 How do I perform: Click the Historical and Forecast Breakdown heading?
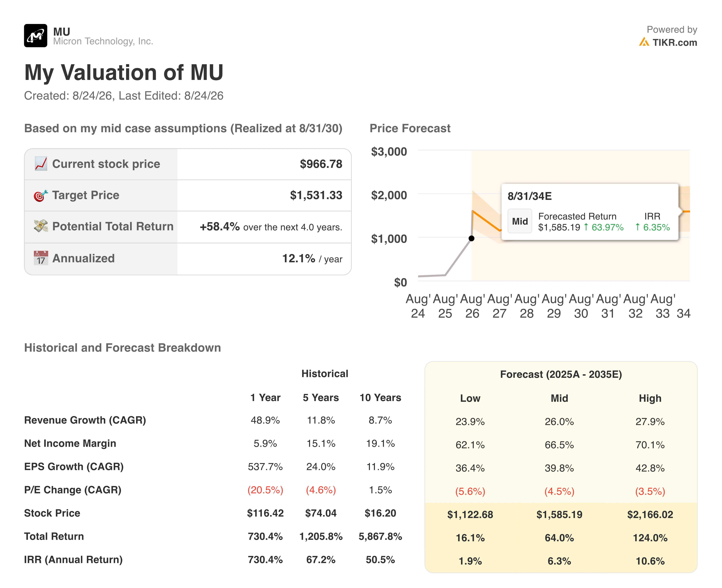coord(122,348)
